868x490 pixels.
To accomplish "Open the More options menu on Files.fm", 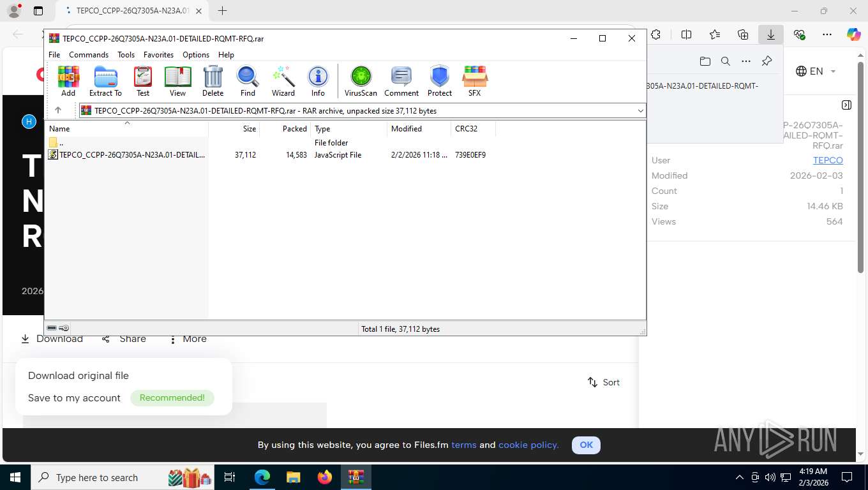I will coord(188,339).
